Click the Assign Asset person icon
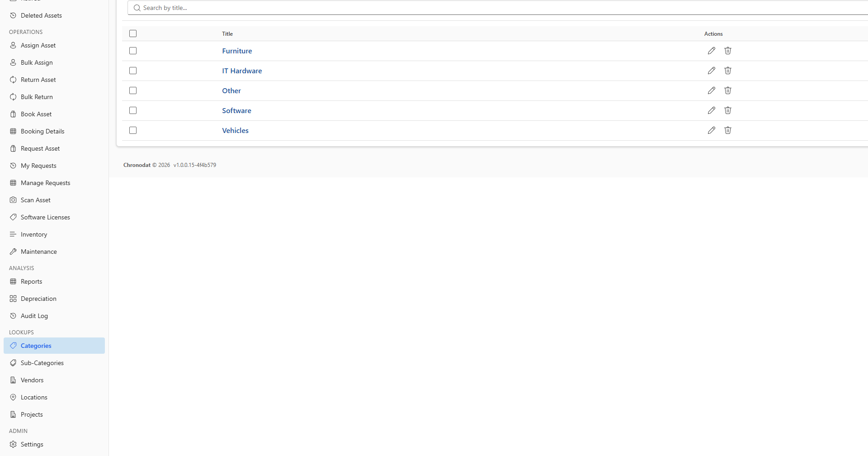Viewport: 868px width, 456px height. click(x=13, y=45)
